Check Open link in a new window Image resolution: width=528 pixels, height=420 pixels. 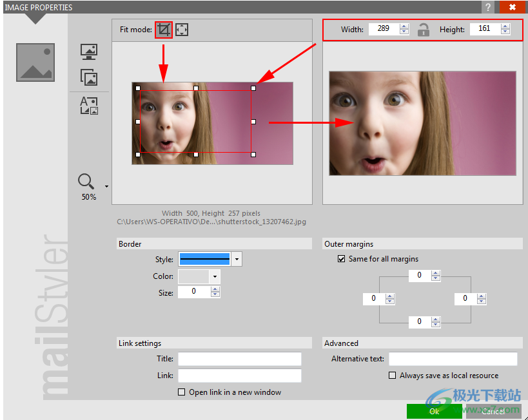[181, 392]
